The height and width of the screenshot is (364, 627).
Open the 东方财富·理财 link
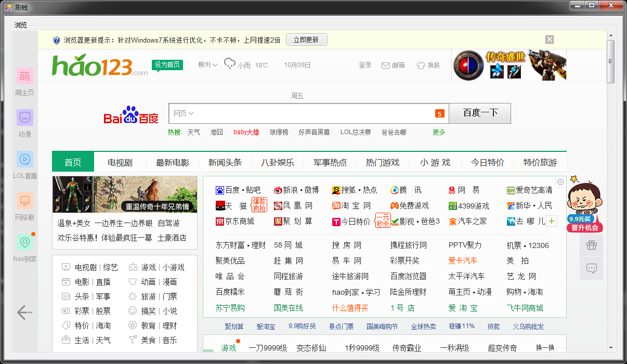(241, 245)
